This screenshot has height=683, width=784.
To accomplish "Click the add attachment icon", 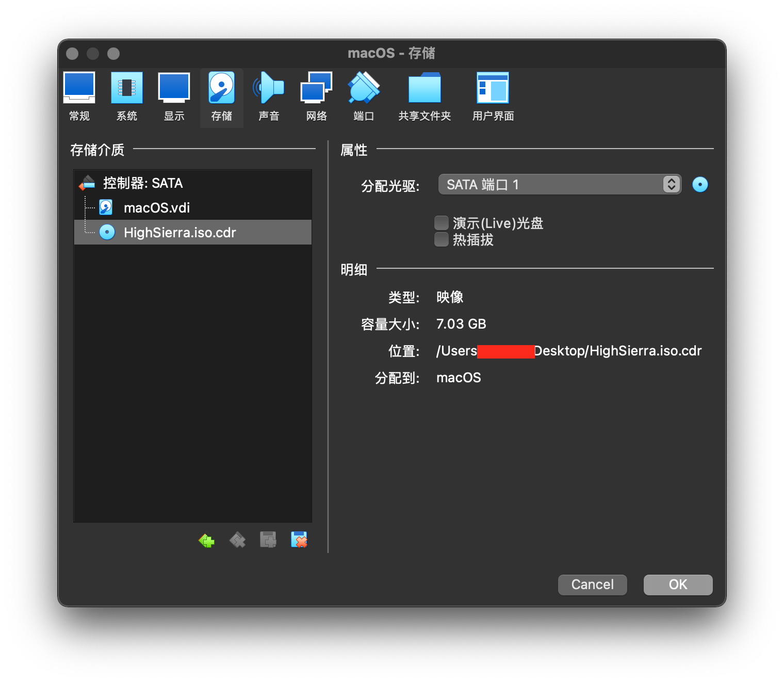I will point(268,540).
